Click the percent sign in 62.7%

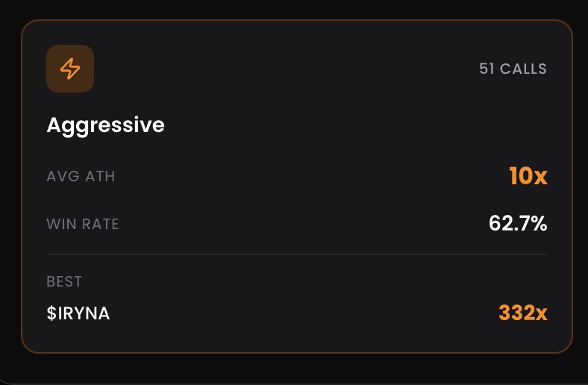(x=539, y=223)
